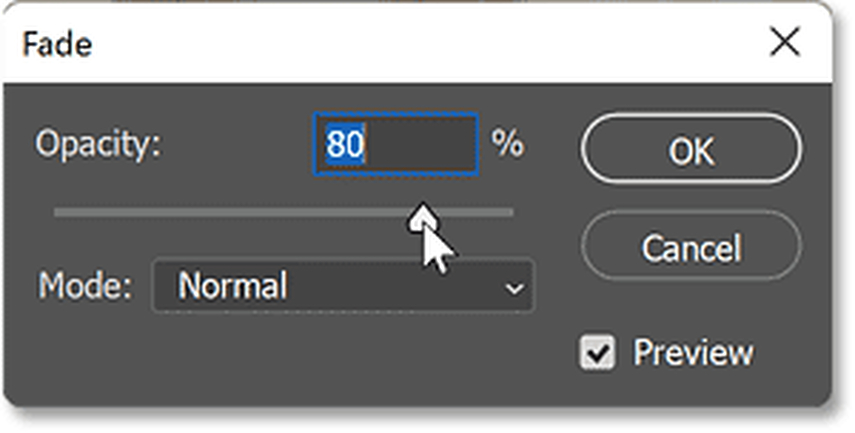The height and width of the screenshot is (433, 855).
Task: Click the Fade title bar text
Action: pyautogui.click(x=56, y=43)
